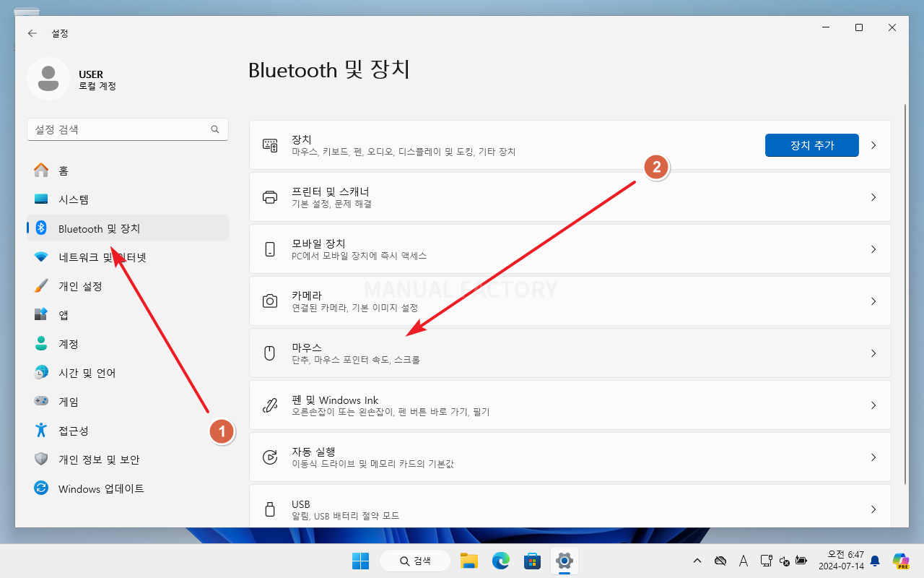Open Copilot preview in the taskbar
Image resolution: width=924 pixels, height=578 pixels.
[900, 561]
